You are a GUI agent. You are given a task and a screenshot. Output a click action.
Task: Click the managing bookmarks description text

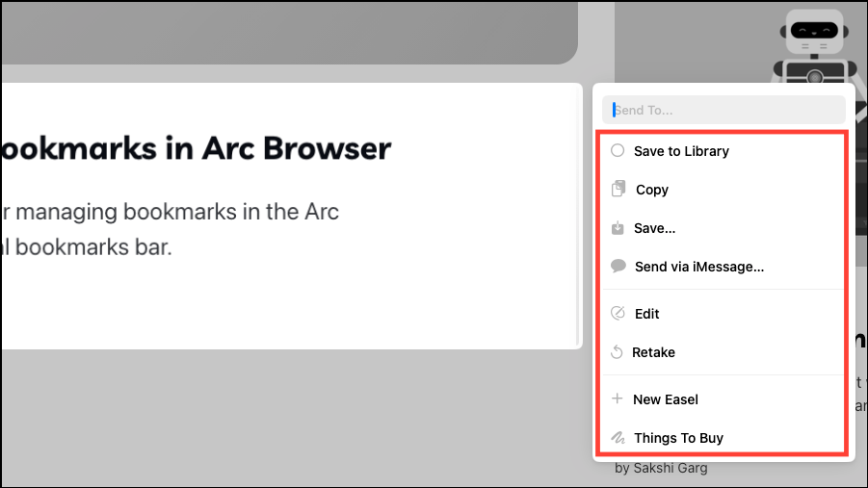[170, 229]
